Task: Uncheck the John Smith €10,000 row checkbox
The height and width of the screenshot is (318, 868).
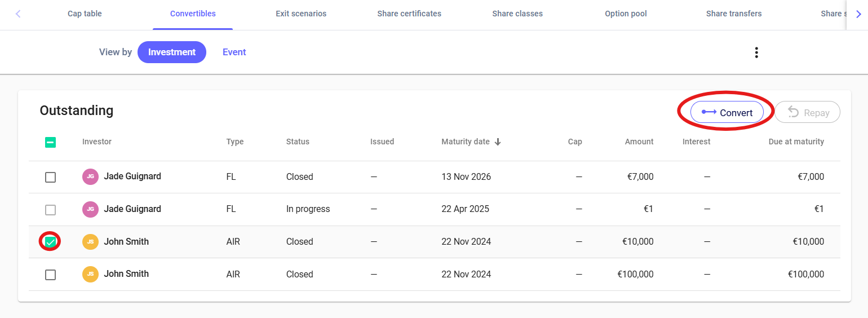Action: point(50,242)
